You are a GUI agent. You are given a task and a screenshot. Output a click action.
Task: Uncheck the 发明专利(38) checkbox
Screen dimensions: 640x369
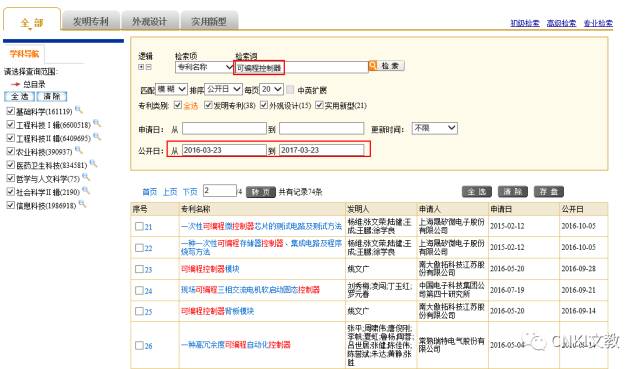pyautogui.click(x=208, y=105)
